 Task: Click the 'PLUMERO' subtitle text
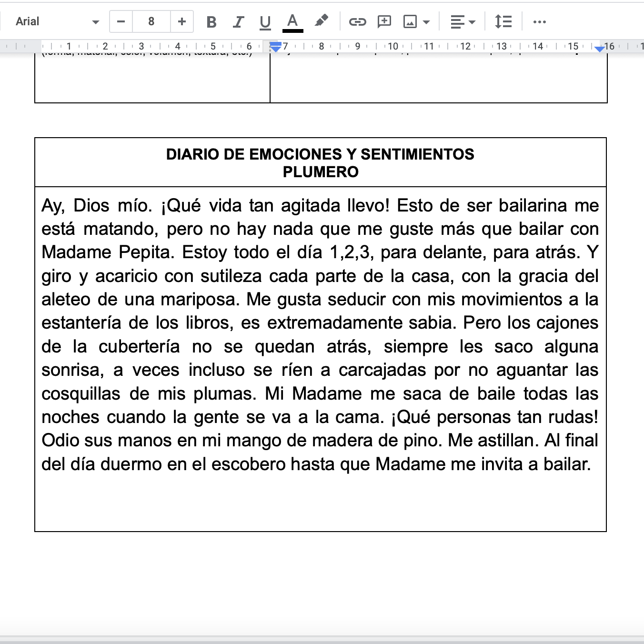[x=321, y=172]
